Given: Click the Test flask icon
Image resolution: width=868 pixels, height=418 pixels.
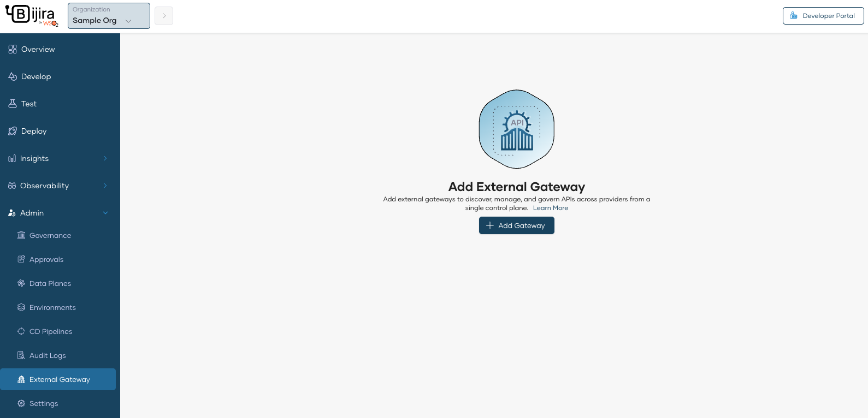Looking at the screenshot, I should pos(13,104).
